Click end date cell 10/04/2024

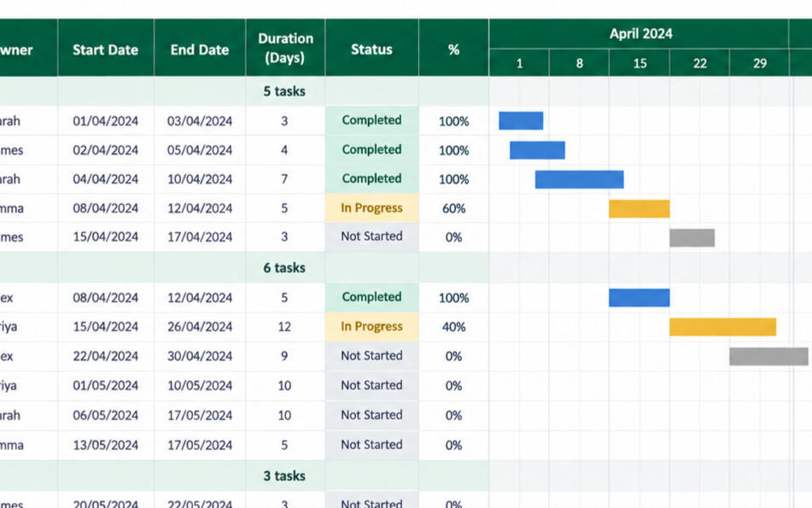[200, 179]
